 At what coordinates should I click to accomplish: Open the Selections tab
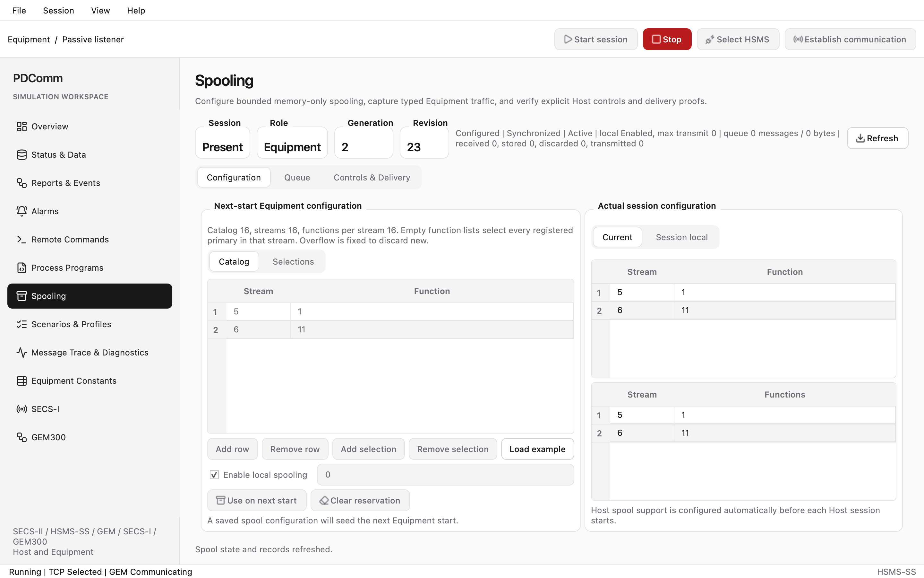click(293, 261)
